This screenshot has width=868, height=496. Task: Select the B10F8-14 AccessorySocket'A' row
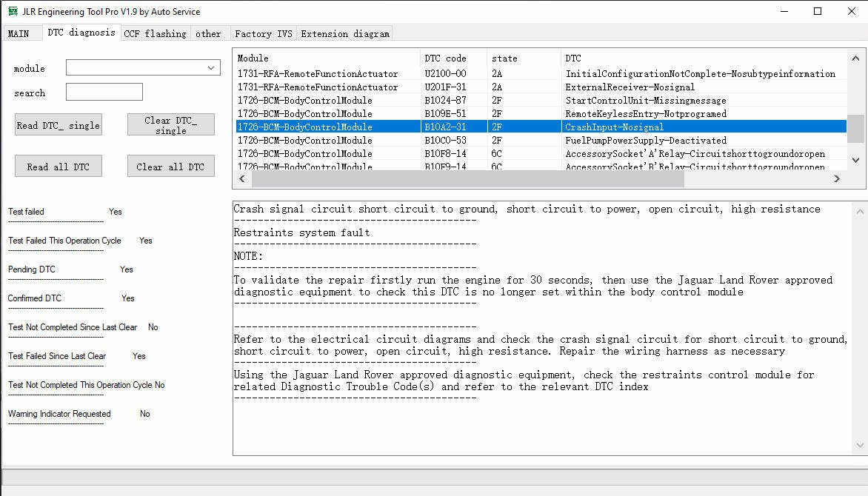pos(541,153)
